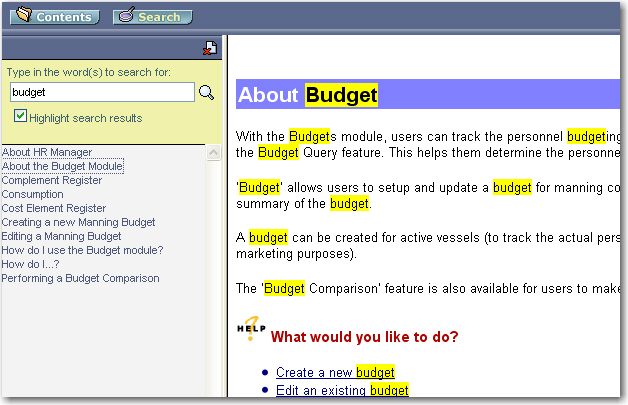Open Editing a Manning Budget topic
This screenshot has height=405, width=628.
[x=61, y=236]
